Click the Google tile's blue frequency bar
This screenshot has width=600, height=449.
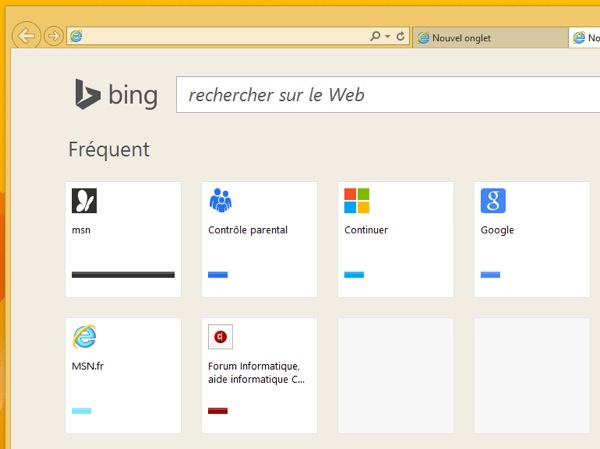point(490,274)
